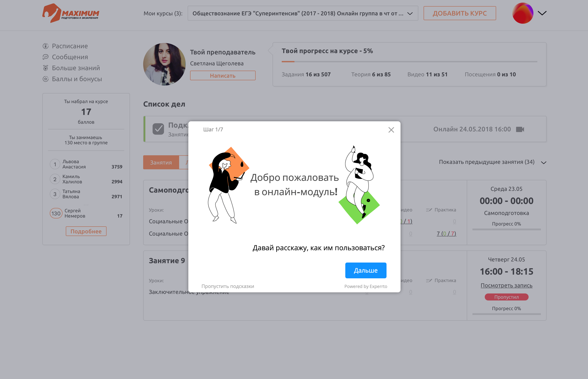The image size is (588, 379).
Task: Click the teacher's profile photo
Action: [164, 64]
